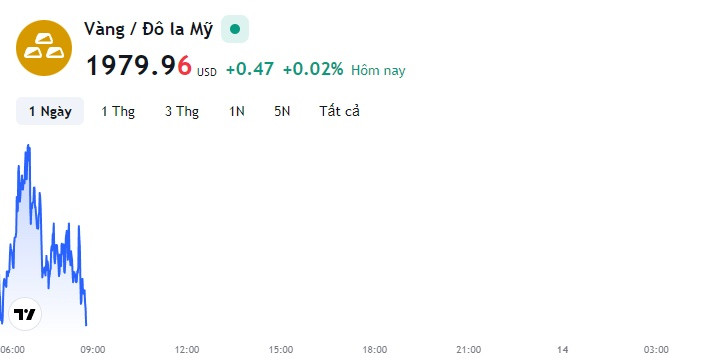
Task: Open the TradingView logo badge
Action: click(25, 314)
